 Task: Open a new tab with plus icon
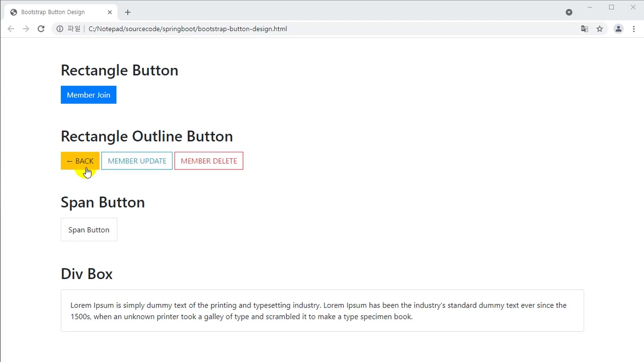point(128,12)
